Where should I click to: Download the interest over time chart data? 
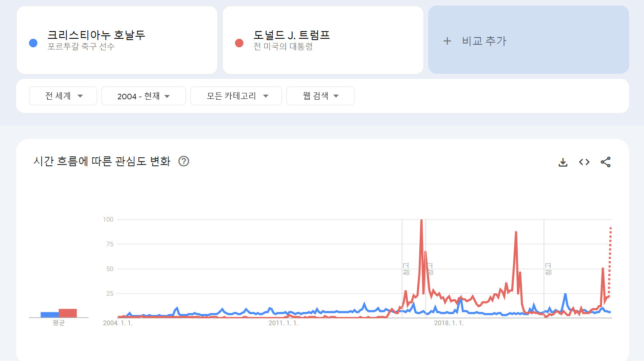tap(563, 162)
